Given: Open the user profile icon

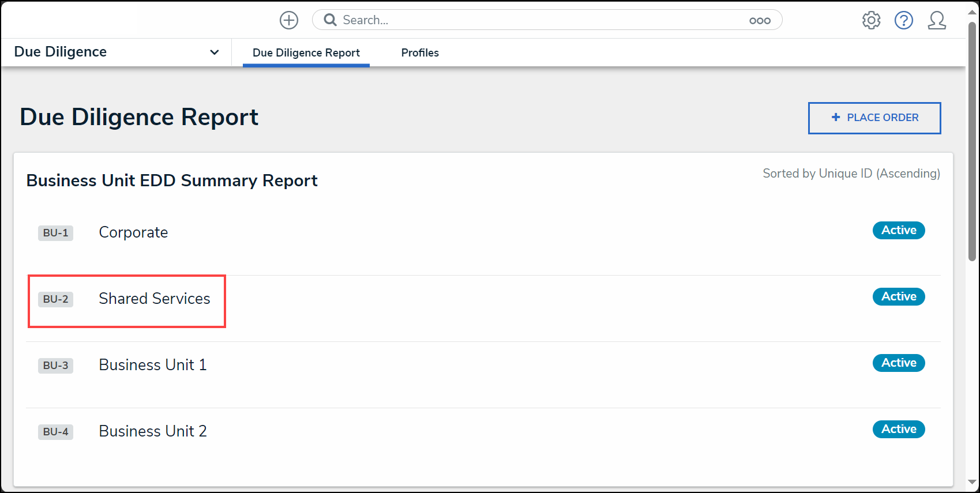Looking at the screenshot, I should (937, 20).
